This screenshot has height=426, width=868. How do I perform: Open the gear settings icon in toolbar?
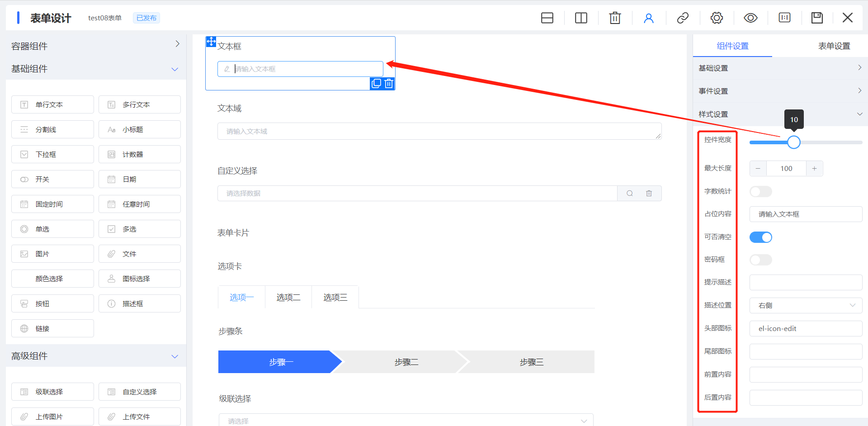717,18
